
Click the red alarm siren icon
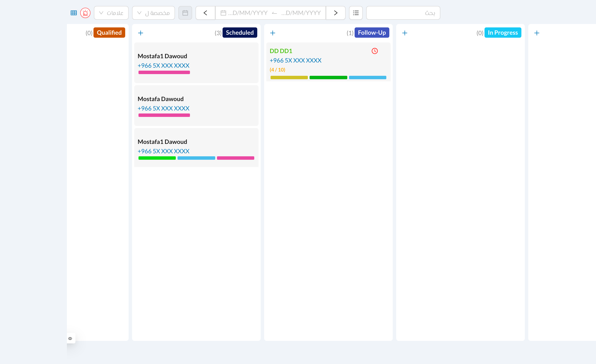tap(85, 13)
